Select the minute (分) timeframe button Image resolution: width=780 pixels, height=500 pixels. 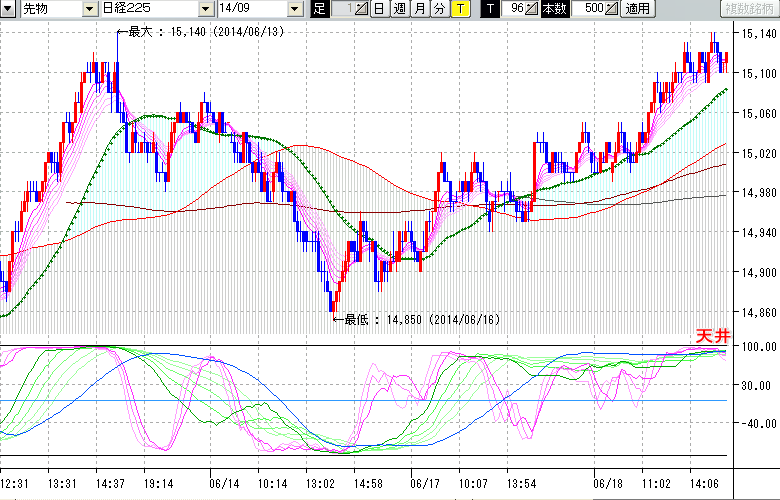click(x=439, y=9)
